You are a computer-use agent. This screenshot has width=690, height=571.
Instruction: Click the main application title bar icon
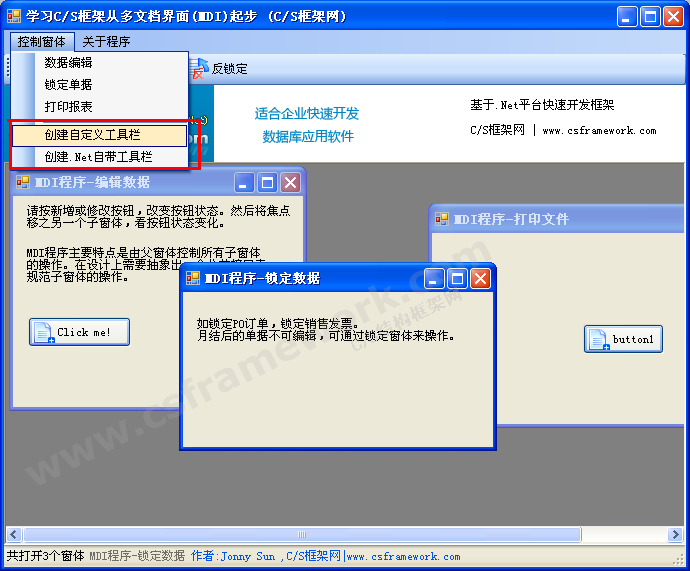click(x=14, y=16)
